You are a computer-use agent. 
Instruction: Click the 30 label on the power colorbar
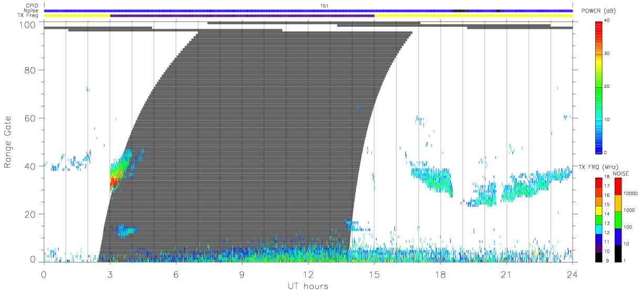click(x=607, y=53)
